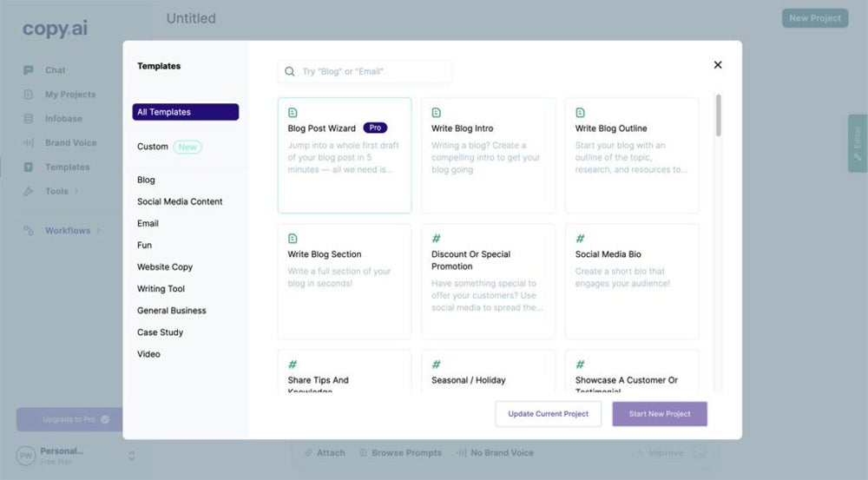Open the Social Media Bio template card

(632, 281)
